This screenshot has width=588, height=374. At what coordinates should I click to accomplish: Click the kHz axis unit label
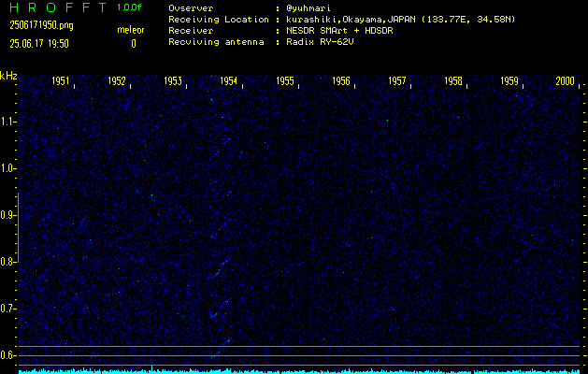8,76
